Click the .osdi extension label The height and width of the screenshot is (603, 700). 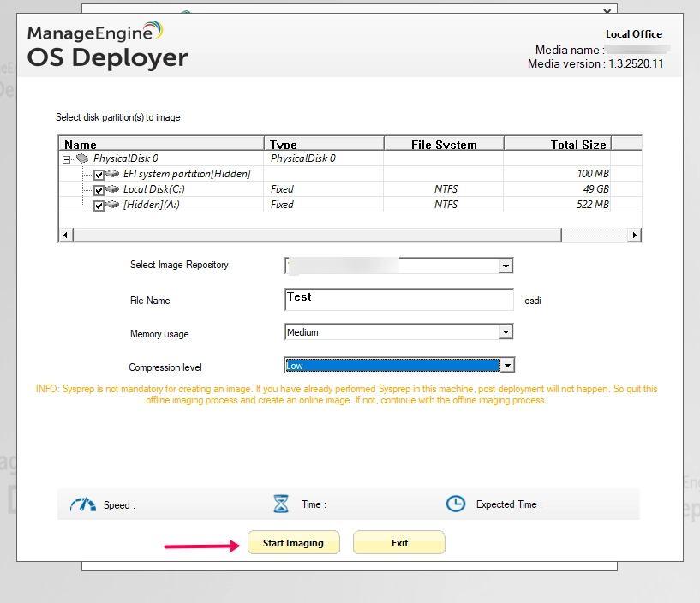point(532,301)
